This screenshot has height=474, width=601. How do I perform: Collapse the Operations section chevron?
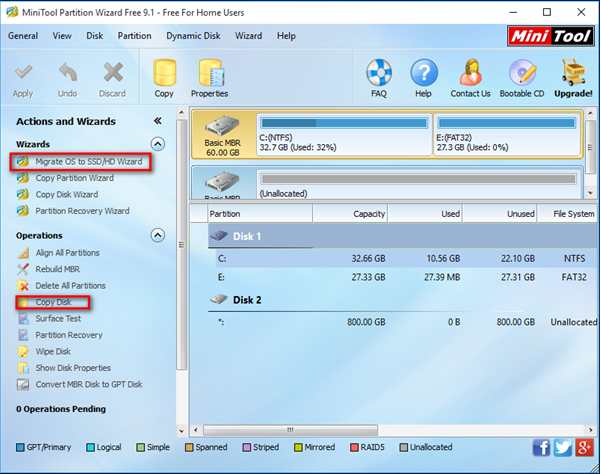pyautogui.click(x=158, y=235)
